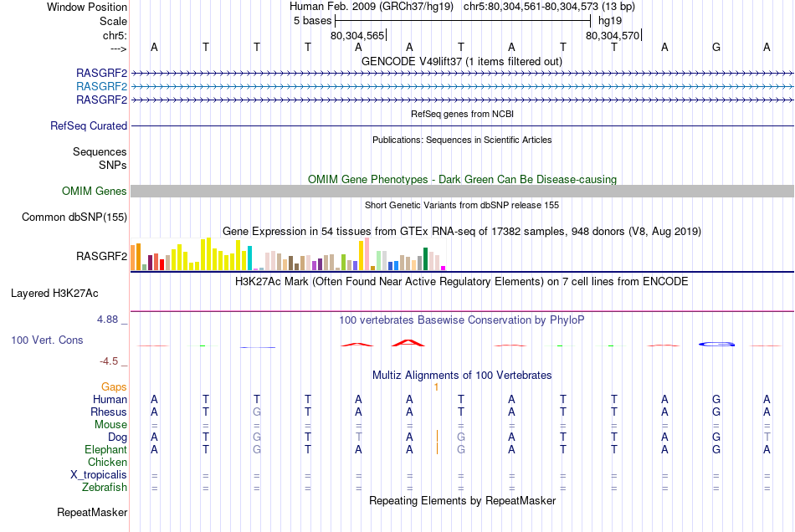Click the orange insertion bar in the Dog row

[437, 437]
